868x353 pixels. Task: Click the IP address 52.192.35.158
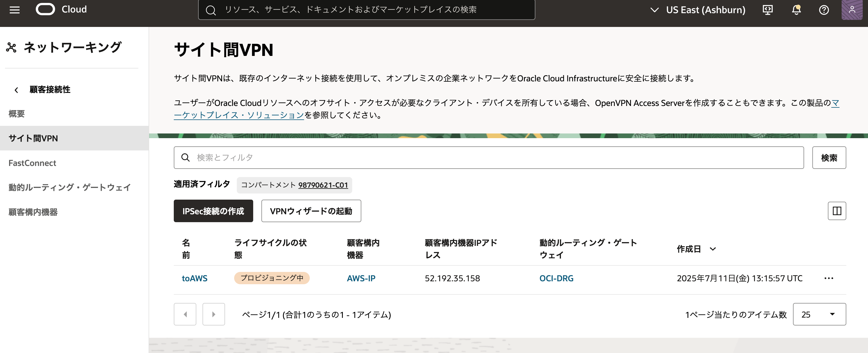click(452, 278)
